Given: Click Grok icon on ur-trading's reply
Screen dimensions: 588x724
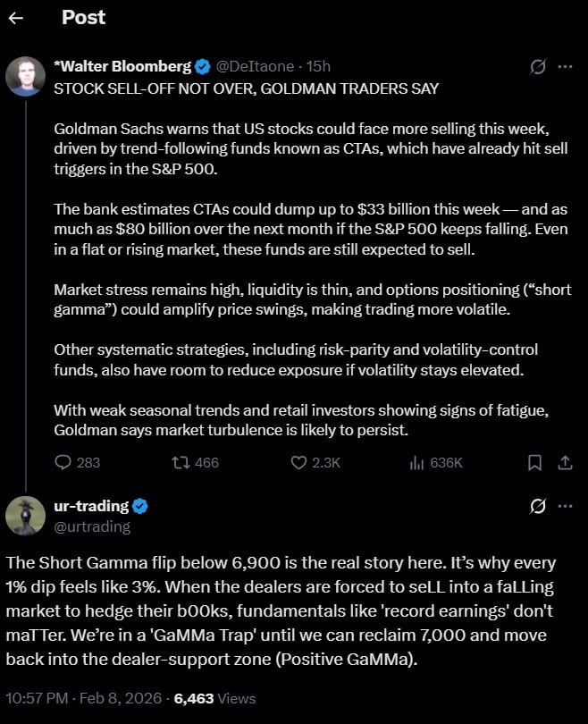Looking at the screenshot, I should (538, 507).
